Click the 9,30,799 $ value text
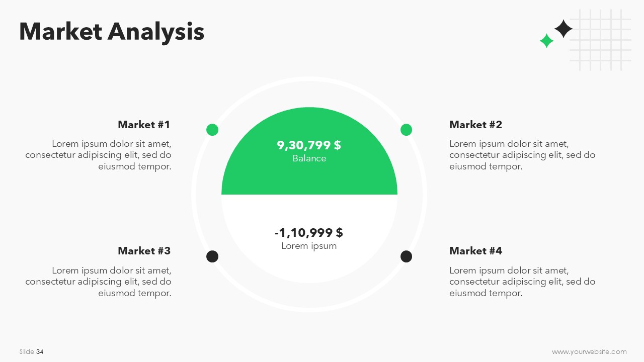644x362 pixels. [309, 145]
